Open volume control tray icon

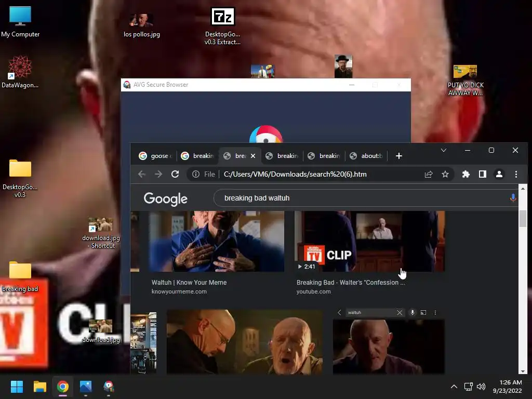point(481,387)
